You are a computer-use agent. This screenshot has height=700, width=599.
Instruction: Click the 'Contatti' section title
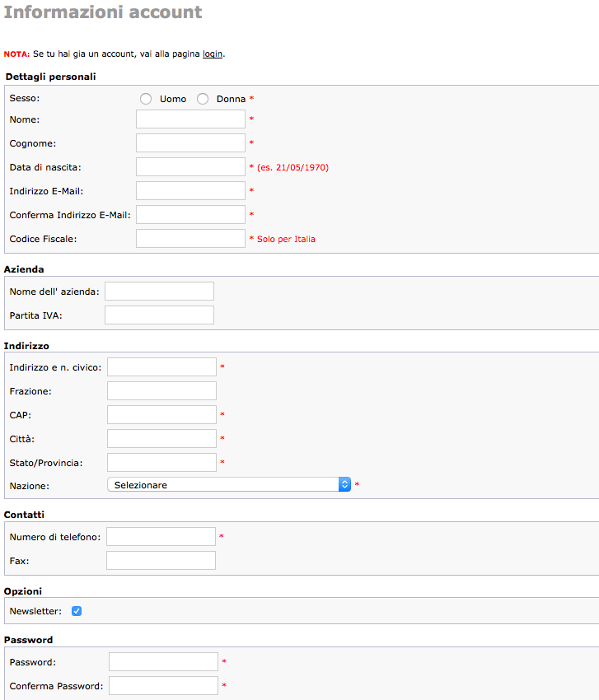pyautogui.click(x=24, y=515)
